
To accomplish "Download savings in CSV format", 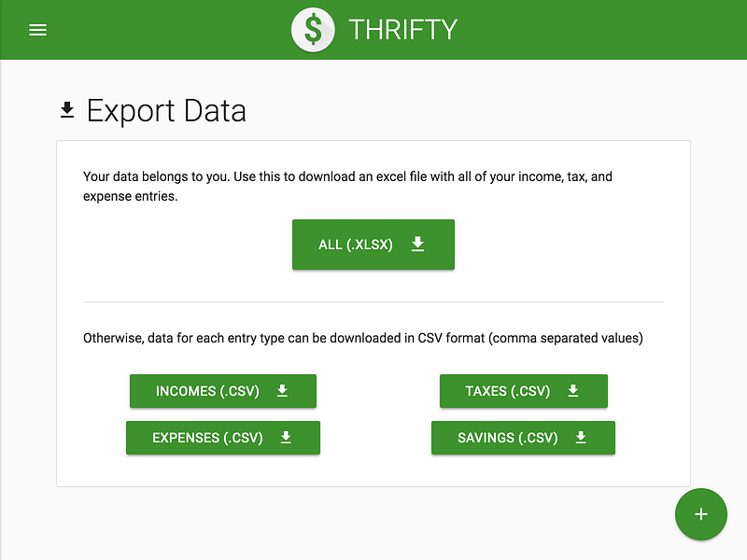I will pyautogui.click(x=523, y=438).
